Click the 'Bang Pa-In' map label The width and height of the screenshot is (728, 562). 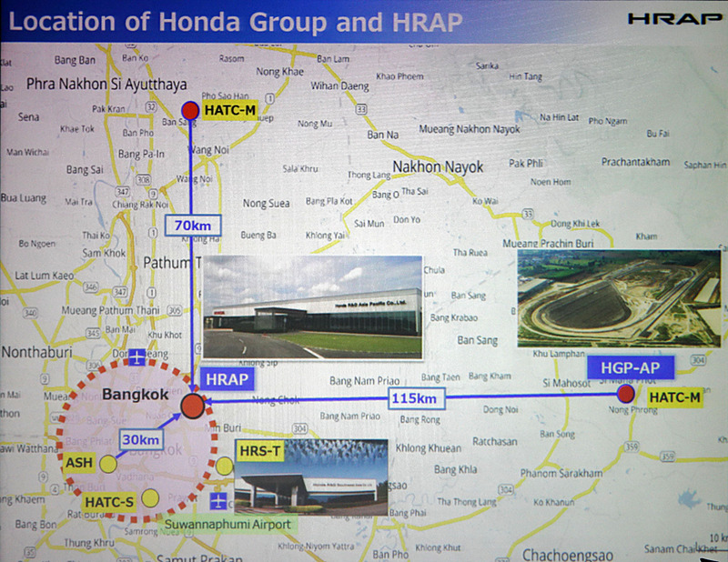coord(141,154)
